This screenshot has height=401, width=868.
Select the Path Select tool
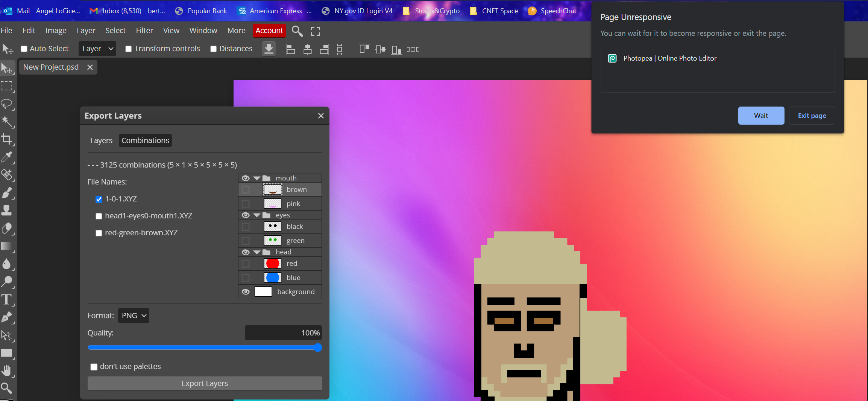click(x=7, y=335)
